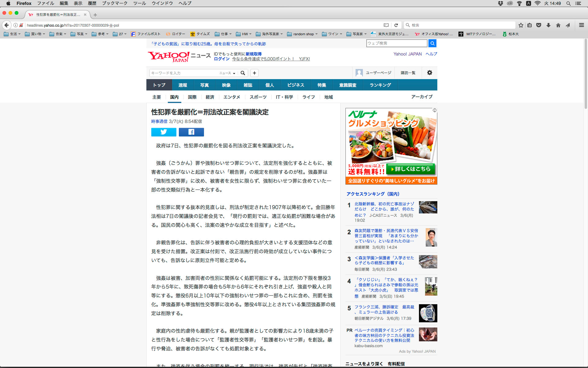Viewport: 588px width, 368px height.
Task: Select 経済 news category tab
Action: pos(210,97)
